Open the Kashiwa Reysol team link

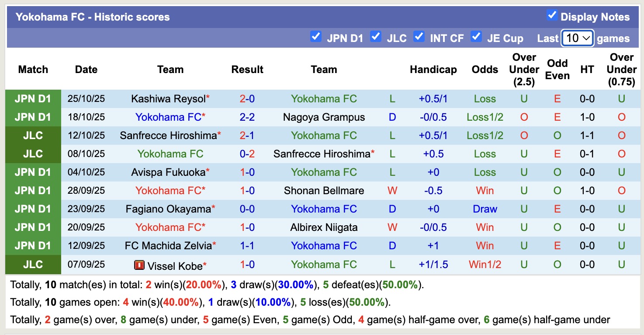167,98
